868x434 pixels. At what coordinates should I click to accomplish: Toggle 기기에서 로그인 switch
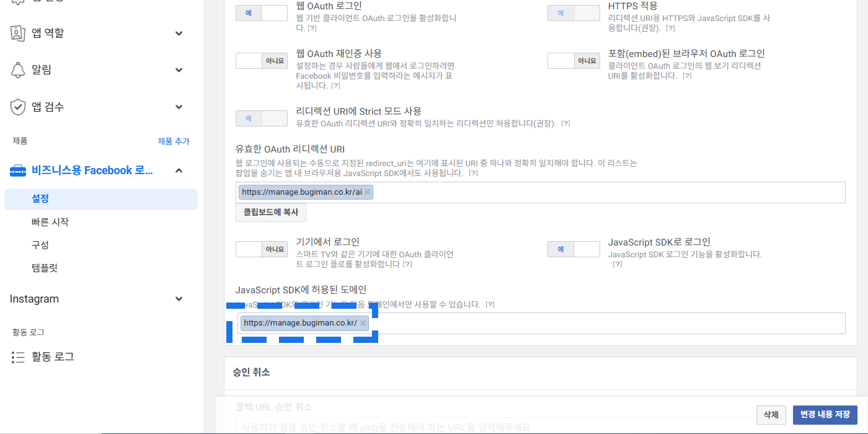pos(262,249)
